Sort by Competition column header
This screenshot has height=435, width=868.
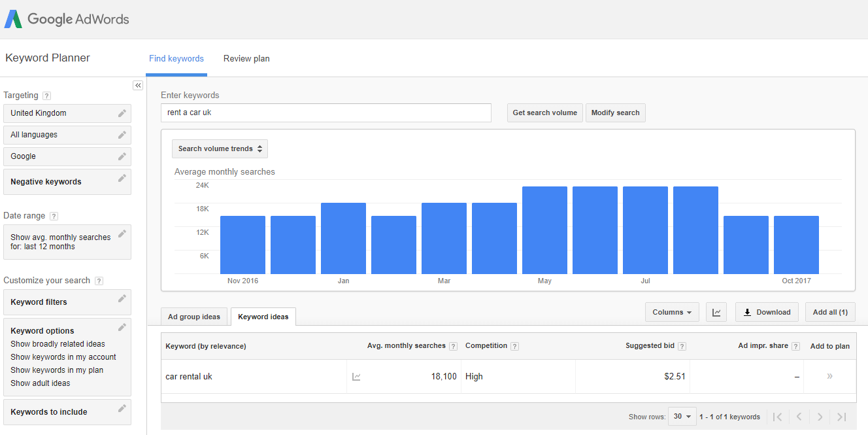tap(486, 345)
